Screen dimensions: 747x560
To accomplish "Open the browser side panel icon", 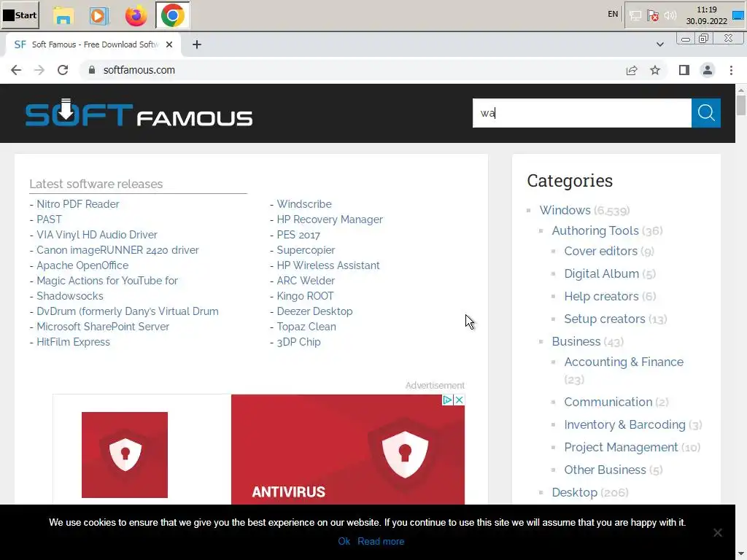I will (x=684, y=71).
